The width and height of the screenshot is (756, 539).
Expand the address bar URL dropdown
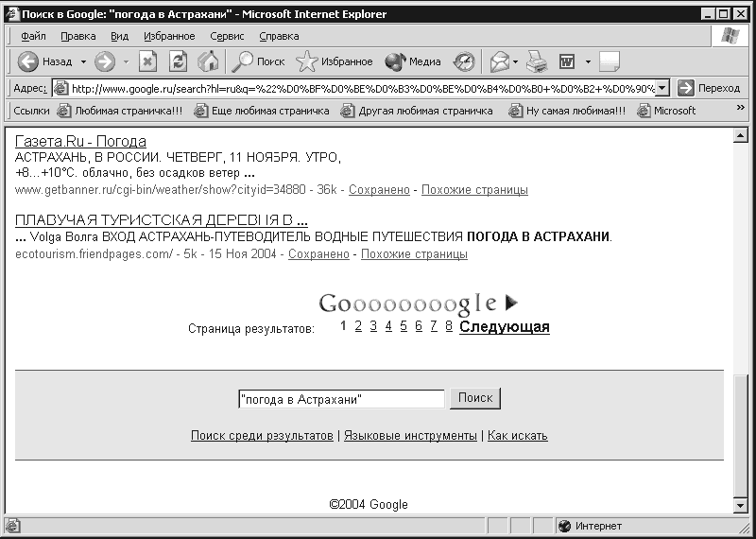pyautogui.click(x=662, y=88)
